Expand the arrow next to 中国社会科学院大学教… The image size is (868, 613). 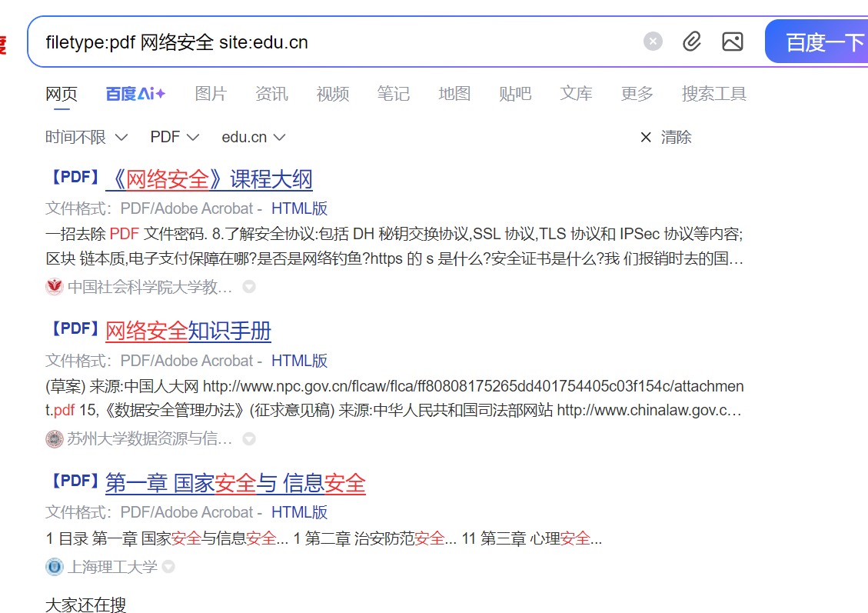(x=249, y=287)
